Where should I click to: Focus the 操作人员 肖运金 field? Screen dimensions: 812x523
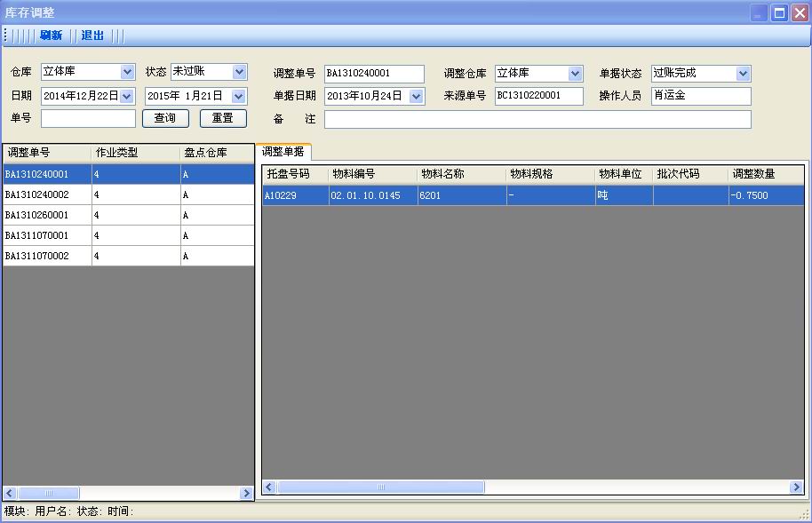(x=701, y=96)
